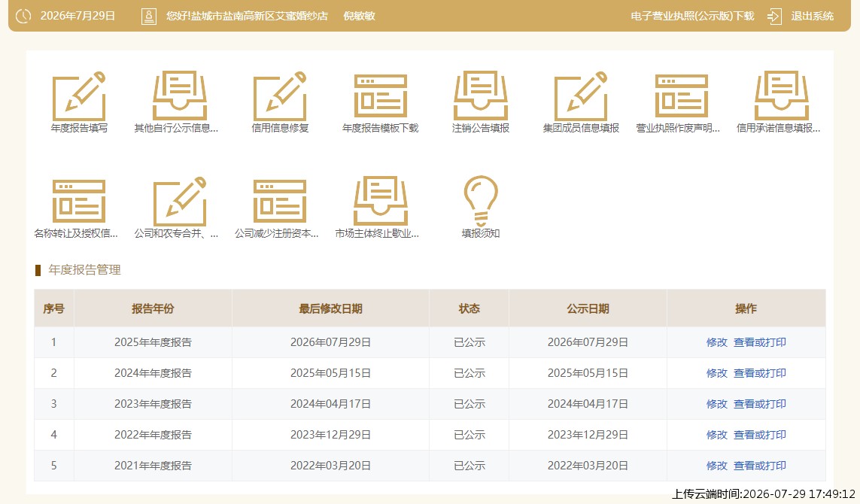Open the 填报须知 lightbulb icon
Screen dimensions: 860x504
click(481, 202)
